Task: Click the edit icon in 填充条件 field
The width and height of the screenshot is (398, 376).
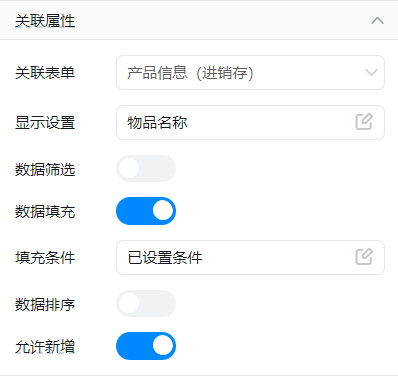Action: tap(364, 256)
